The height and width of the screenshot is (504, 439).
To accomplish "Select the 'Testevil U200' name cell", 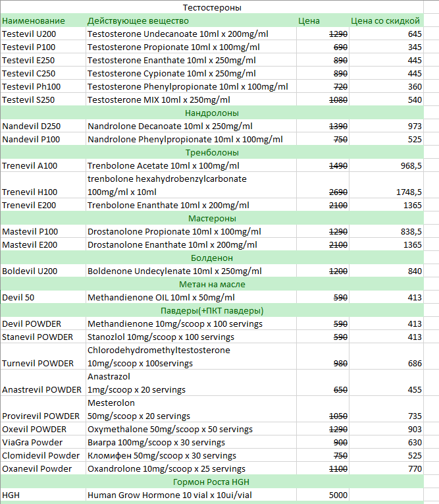I will click(29, 34).
